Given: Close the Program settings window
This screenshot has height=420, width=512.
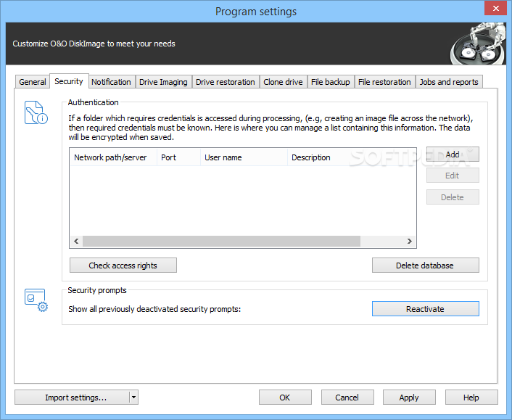Looking at the screenshot, I should point(495,8).
